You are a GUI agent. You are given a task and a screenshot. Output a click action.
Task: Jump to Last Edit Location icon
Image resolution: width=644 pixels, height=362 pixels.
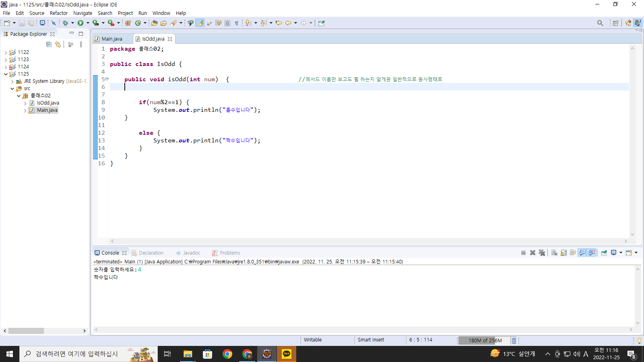279,23
